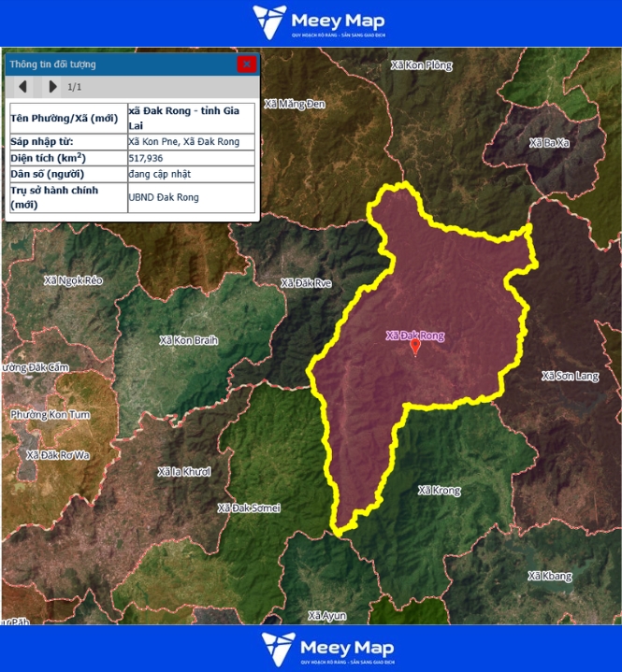Click the Meey Map logo in top banner
Image resolution: width=622 pixels, height=672 pixels.
click(x=320, y=22)
